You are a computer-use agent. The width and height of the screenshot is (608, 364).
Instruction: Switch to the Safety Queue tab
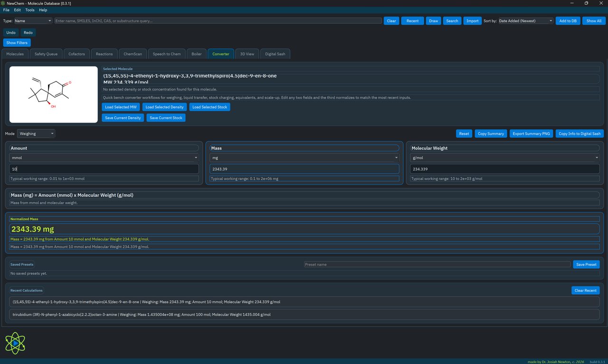click(46, 54)
